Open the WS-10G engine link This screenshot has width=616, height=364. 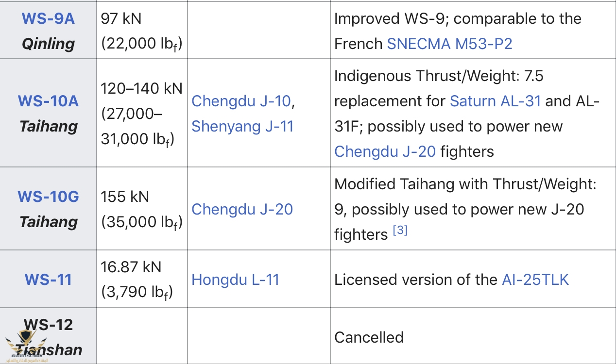pyautogui.click(x=48, y=197)
